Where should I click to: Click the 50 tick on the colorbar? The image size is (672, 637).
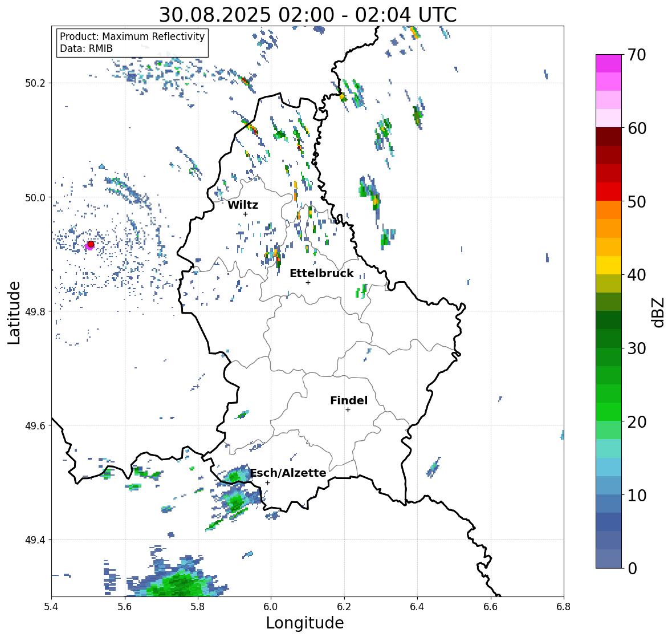637,201
